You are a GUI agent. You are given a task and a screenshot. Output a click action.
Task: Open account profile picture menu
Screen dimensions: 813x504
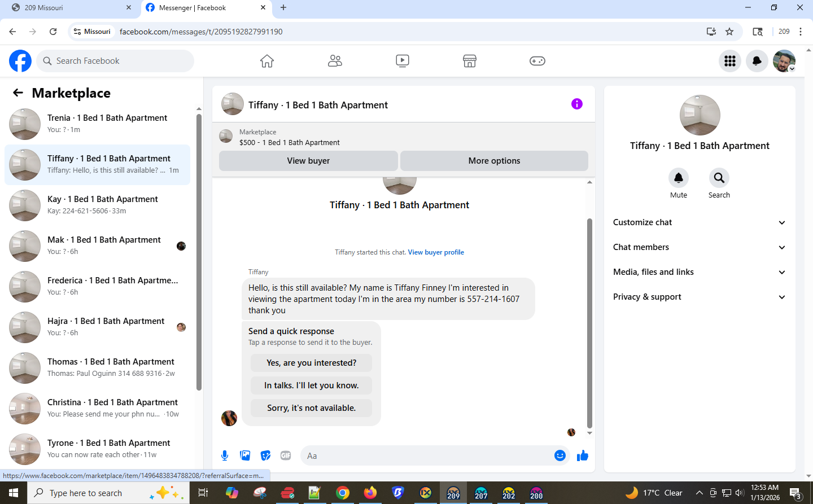pyautogui.click(x=784, y=61)
